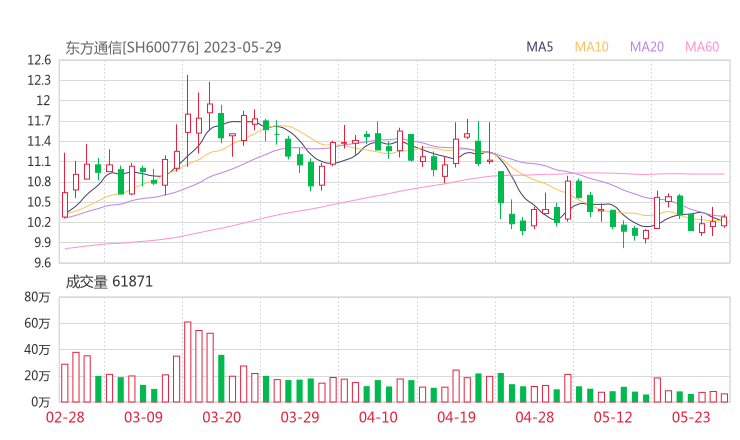740x440 pixels.
Task: Click the 9.6 price axis label
Action: pyautogui.click(x=42, y=263)
